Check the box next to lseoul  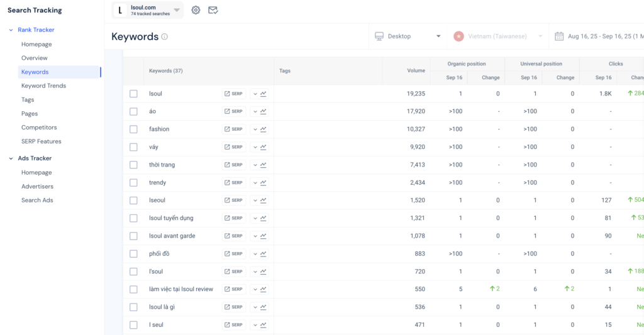[x=133, y=200]
